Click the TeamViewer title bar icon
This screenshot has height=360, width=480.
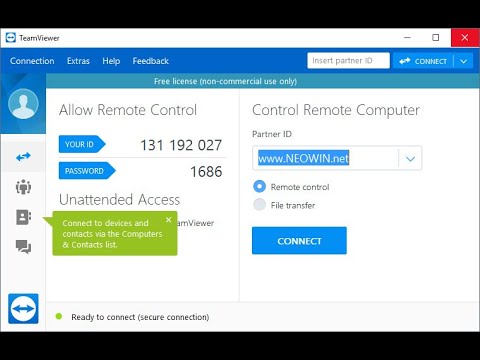[11, 38]
